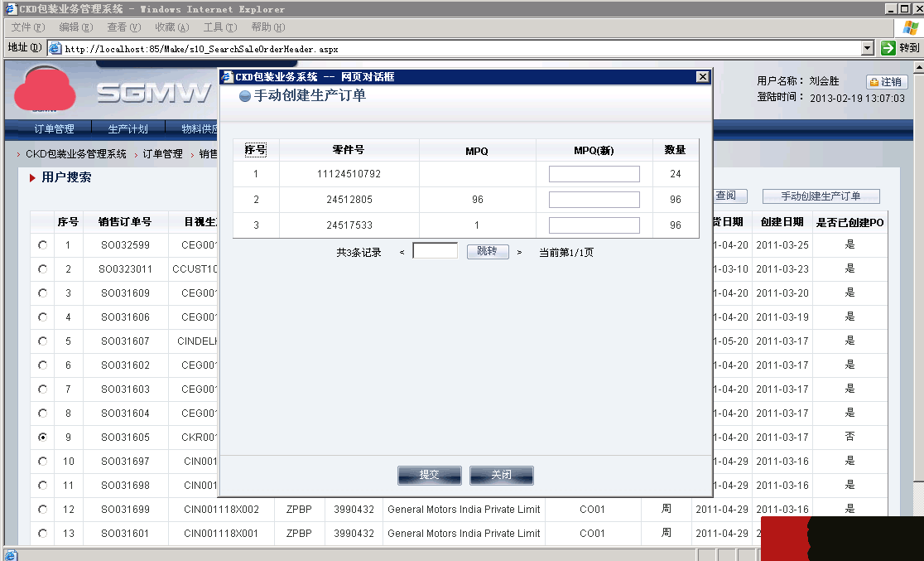Switch to 生产计划 navigation tab

pos(128,128)
